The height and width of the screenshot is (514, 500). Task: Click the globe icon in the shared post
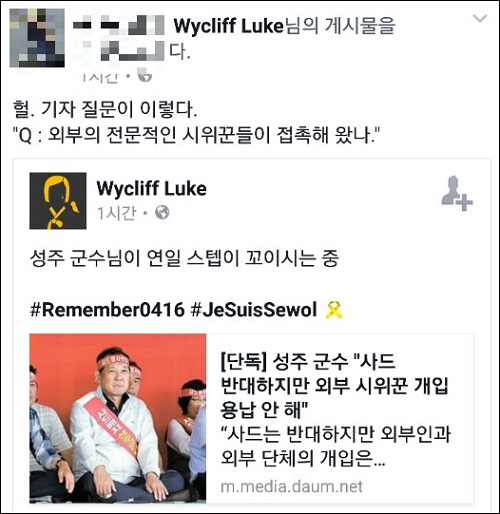(x=162, y=213)
